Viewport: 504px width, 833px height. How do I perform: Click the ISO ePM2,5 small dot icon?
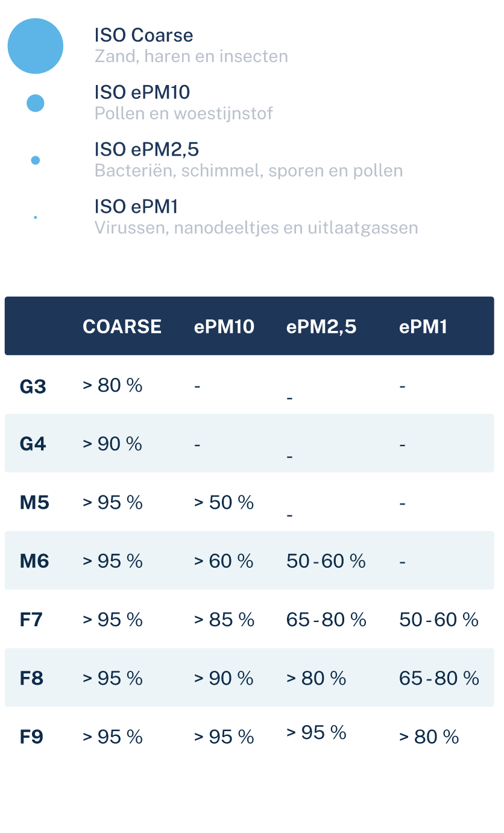coord(36,160)
